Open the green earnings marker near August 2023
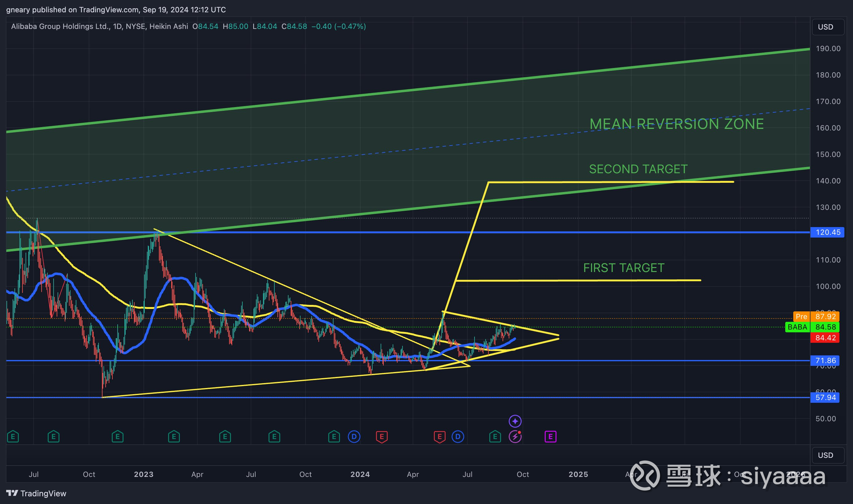The width and height of the screenshot is (853, 504). [274, 436]
